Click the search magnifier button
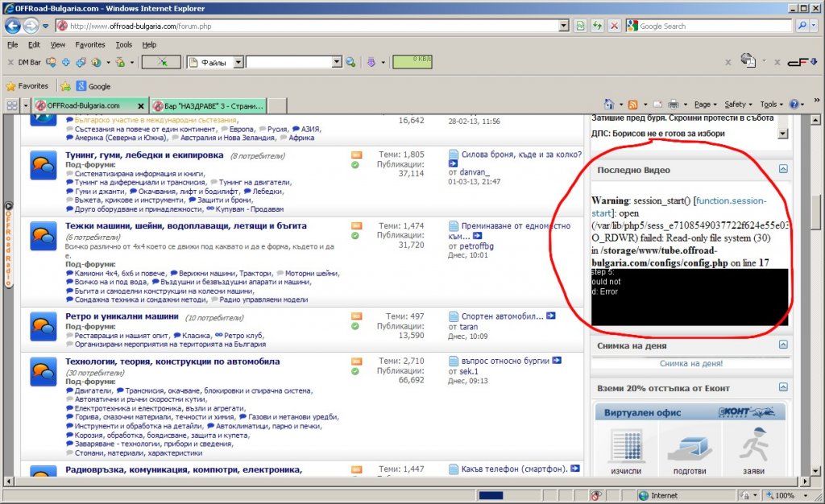Screen dimensions: 825x504 (802, 26)
